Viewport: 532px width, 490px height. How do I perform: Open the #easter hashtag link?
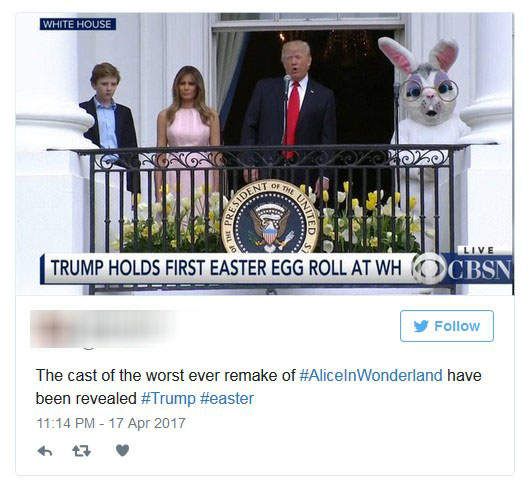(x=227, y=398)
